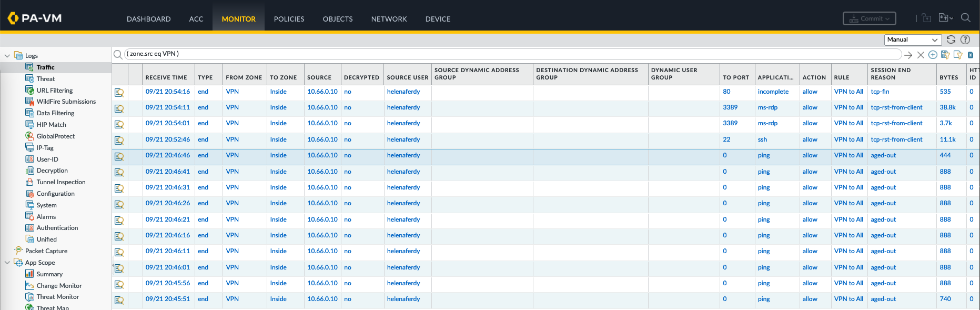Open the help question mark icon
Screen dimensions: 980x310
pos(965,39)
